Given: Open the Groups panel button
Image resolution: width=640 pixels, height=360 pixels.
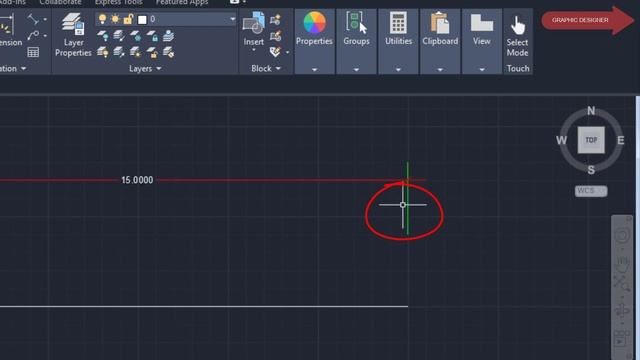Looking at the screenshot, I should coord(356,29).
